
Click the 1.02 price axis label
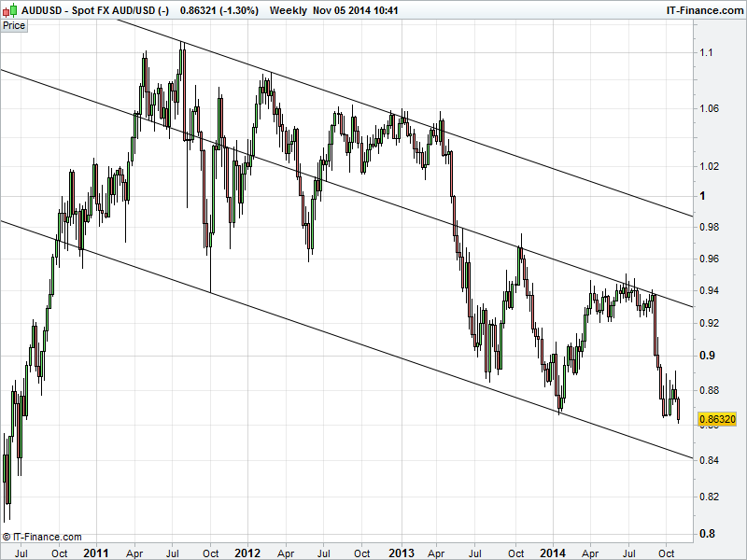pos(709,166)
